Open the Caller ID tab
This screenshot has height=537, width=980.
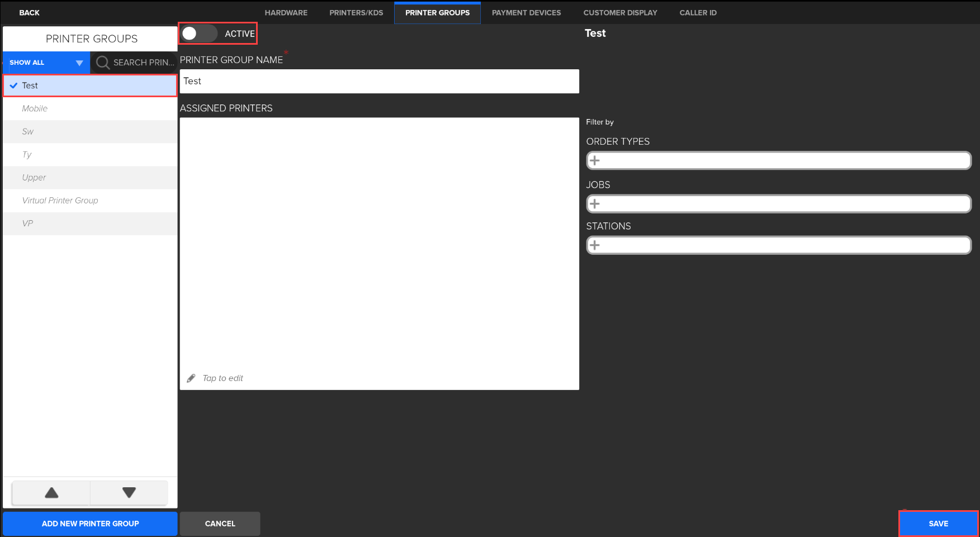pos(698,13)
